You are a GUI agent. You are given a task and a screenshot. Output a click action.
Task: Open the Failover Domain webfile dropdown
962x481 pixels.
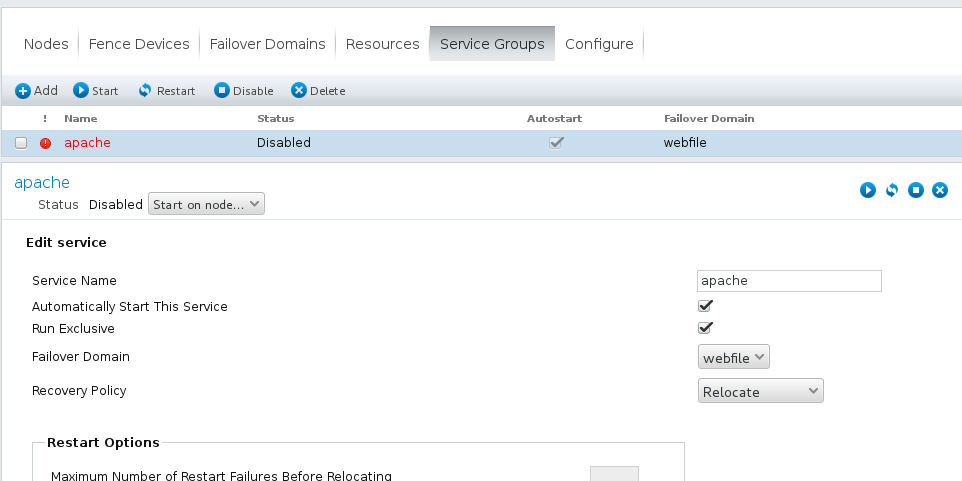click(734, 357)
